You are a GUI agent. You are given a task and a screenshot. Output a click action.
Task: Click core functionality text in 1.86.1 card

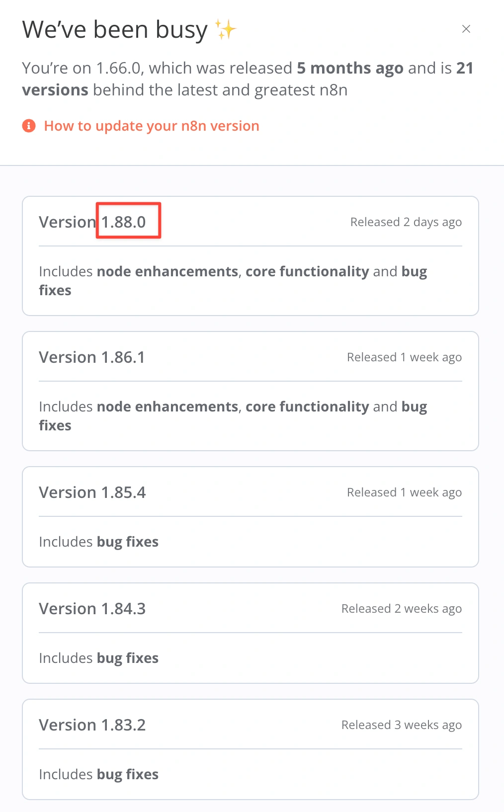(307, 406)
